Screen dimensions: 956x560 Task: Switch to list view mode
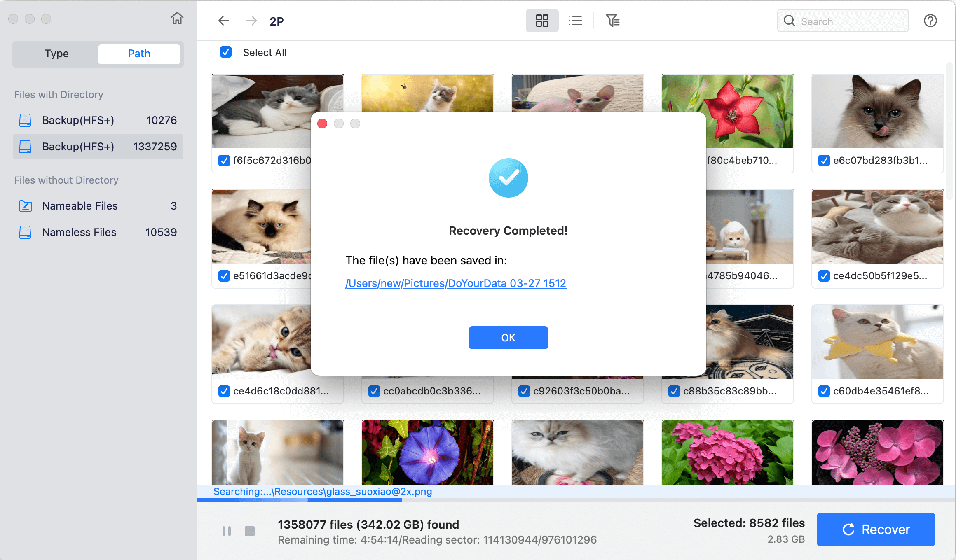pos(575,20)
